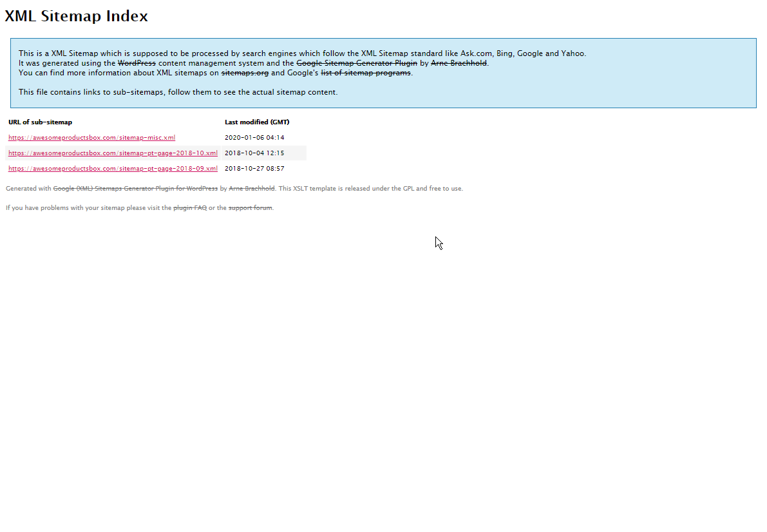This screenshot has height=532, width=767.
Task: Select the date 2020-01-06 04:14
Action: (x=254, y=138)
